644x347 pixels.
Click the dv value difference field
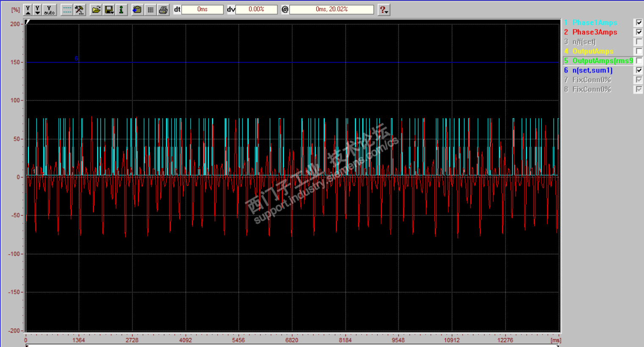coord(257,9)
